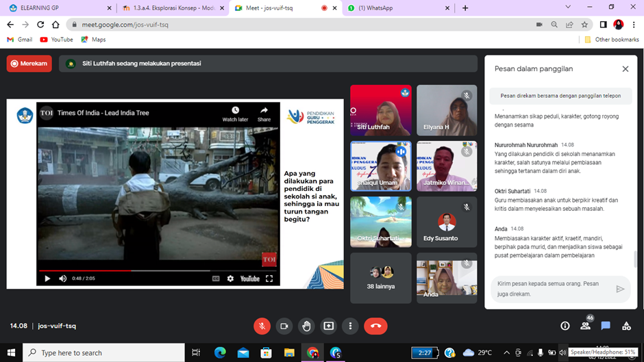The image size is (644, 362).
Task: Open File Explorer from taskbar
Action: coord(289,352)
